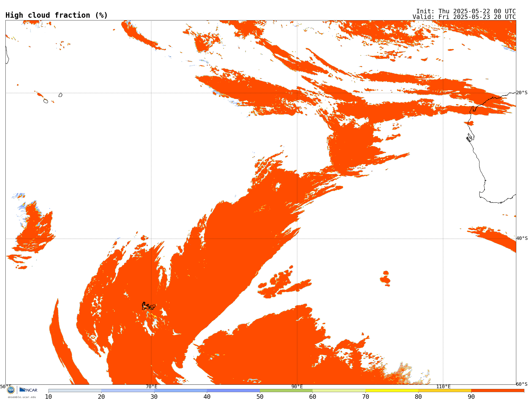Click the 60-70 pale yellow colorbar segment
This screenshot has height=400, width=532.
tap(339, 390)
